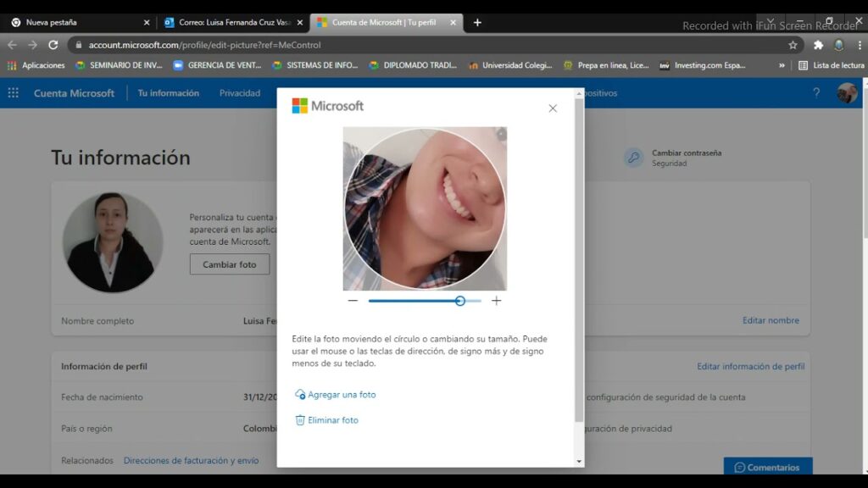Click the help question mark icon
The height and width of the screenshot is (488, 868).
(x=816, y=93)
